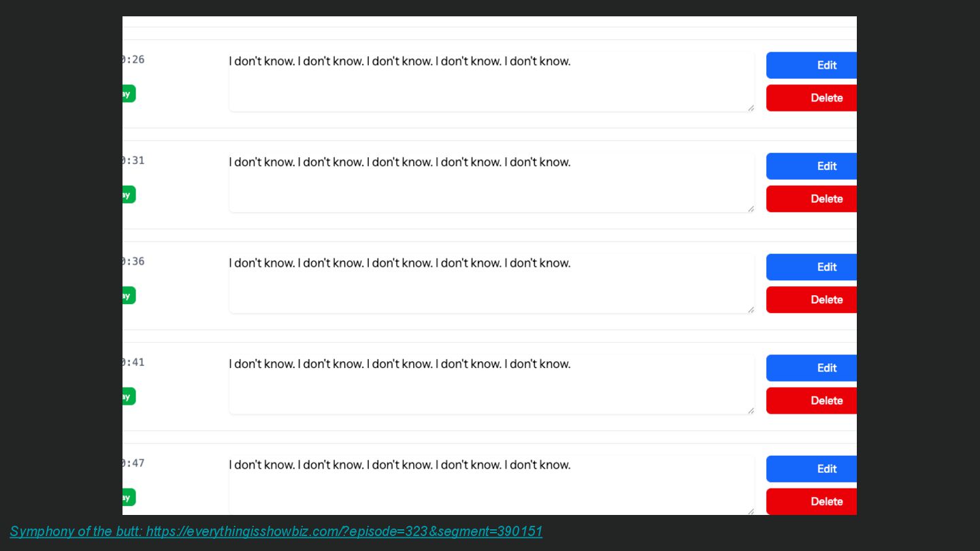Play the 0:47 segment with green button

[129, 497]
